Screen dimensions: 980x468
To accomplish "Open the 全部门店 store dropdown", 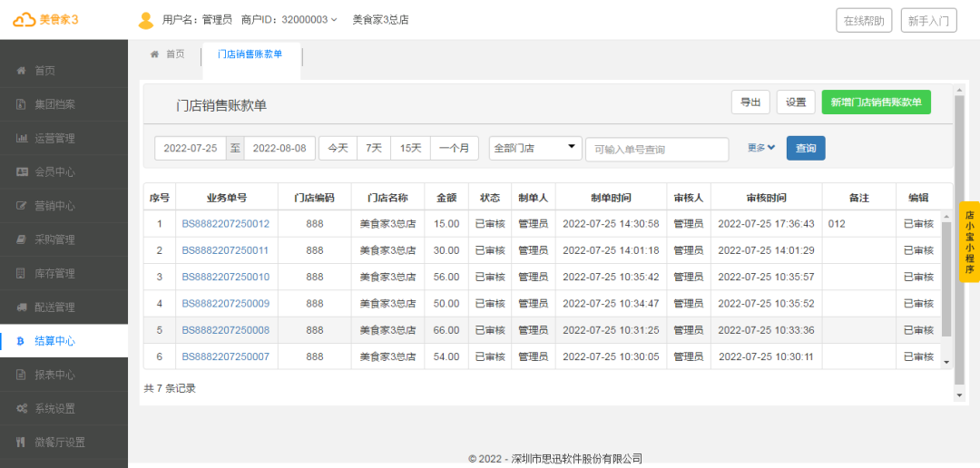I will coord(535,148).
